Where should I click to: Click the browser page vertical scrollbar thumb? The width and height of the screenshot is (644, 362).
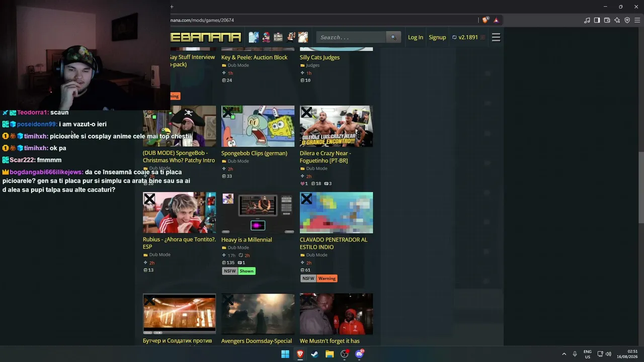[x=641, y=187]
